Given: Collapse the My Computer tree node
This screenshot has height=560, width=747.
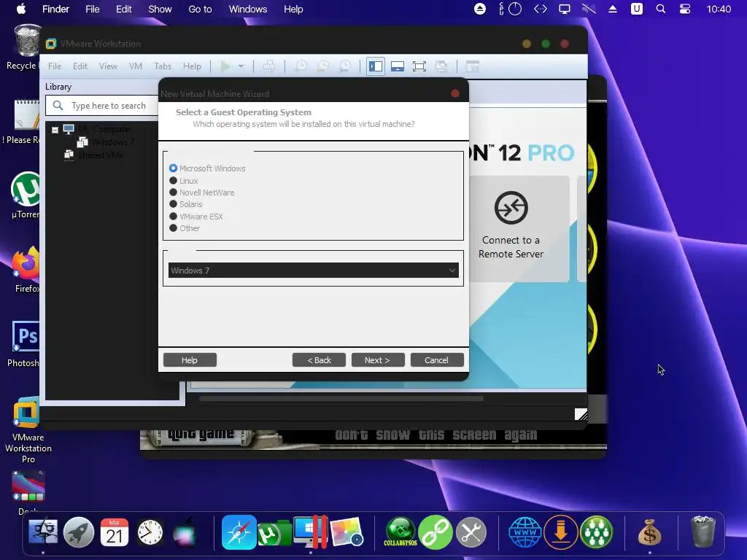Looking at the screenshot, I should pyautogui.click(x=55, y=130).
